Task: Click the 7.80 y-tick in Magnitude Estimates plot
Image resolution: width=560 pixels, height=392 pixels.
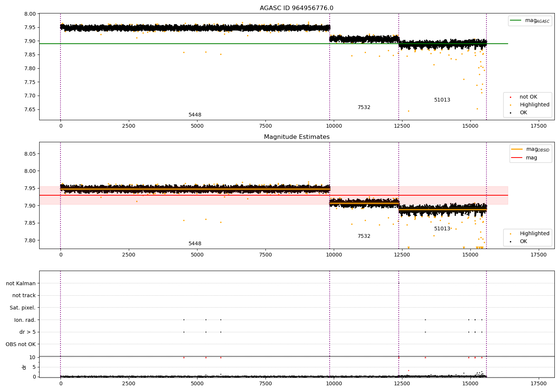Action: click(x=30, y=240)
